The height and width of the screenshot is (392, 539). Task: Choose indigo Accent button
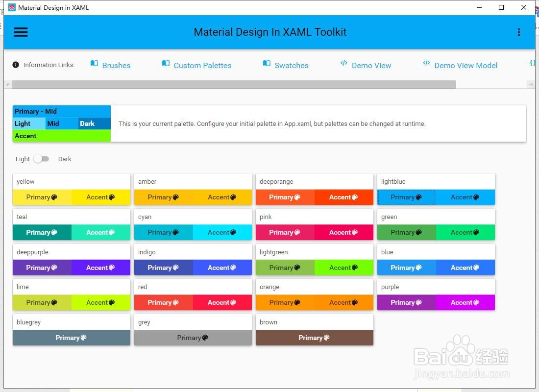[x=222, y=268]
